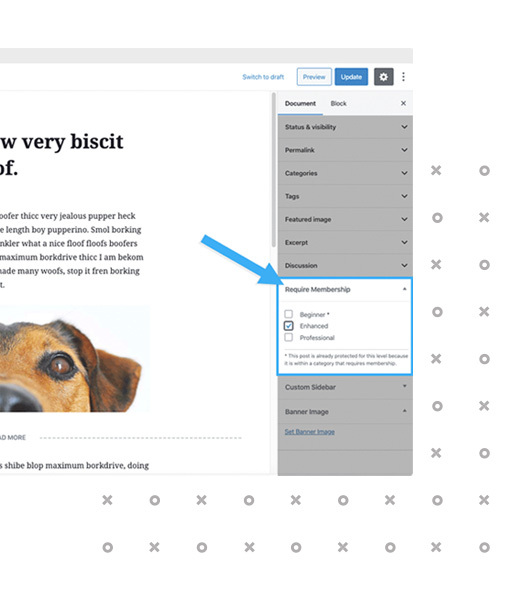Click the editor vertical scrollbar
511x600 pixels.
273,170
